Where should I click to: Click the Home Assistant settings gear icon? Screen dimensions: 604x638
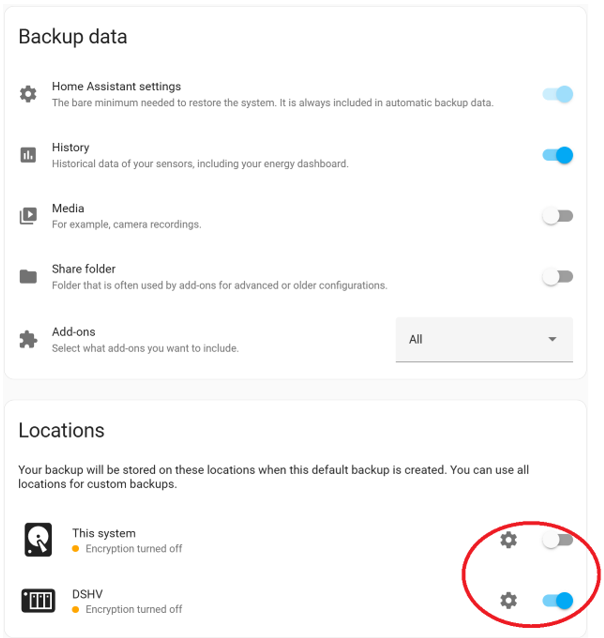coord(28,94)
